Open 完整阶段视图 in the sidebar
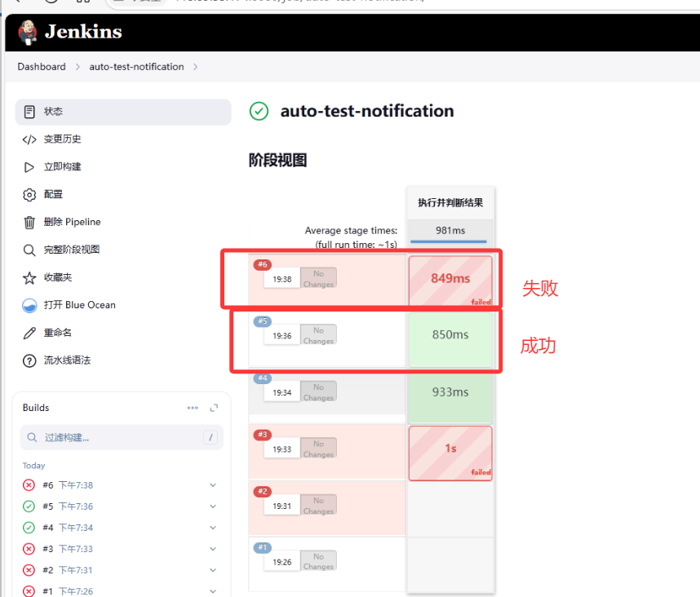The image size is (700, 597). (72, 250)
